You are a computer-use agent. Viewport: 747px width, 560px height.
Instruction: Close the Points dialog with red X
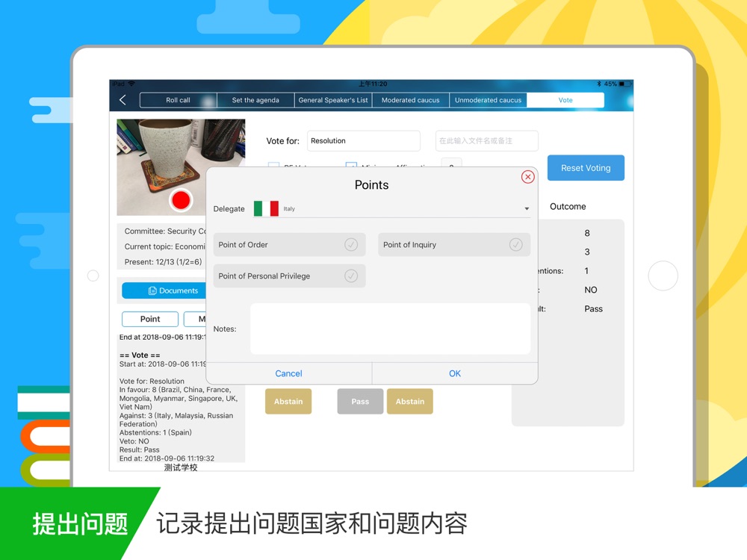(527, 177)
